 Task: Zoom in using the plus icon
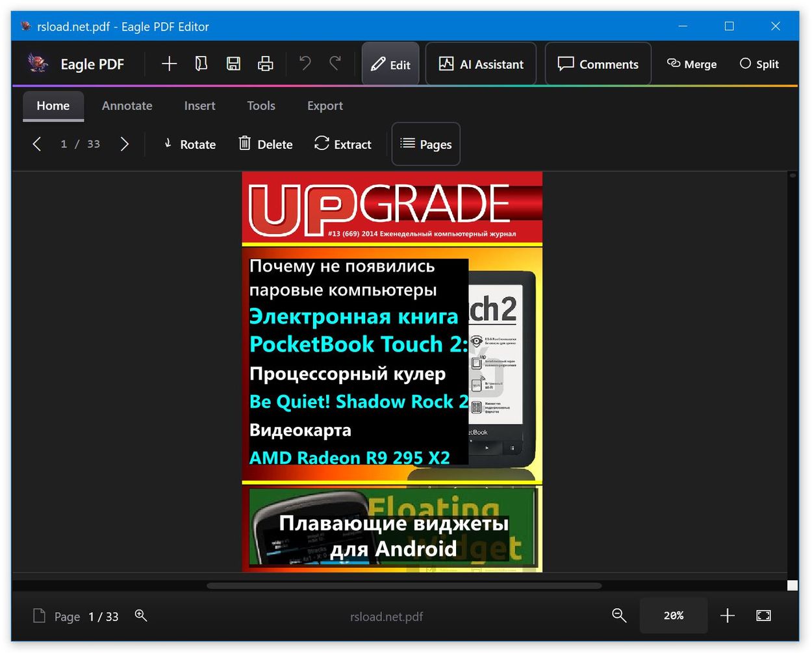point(728,615)
